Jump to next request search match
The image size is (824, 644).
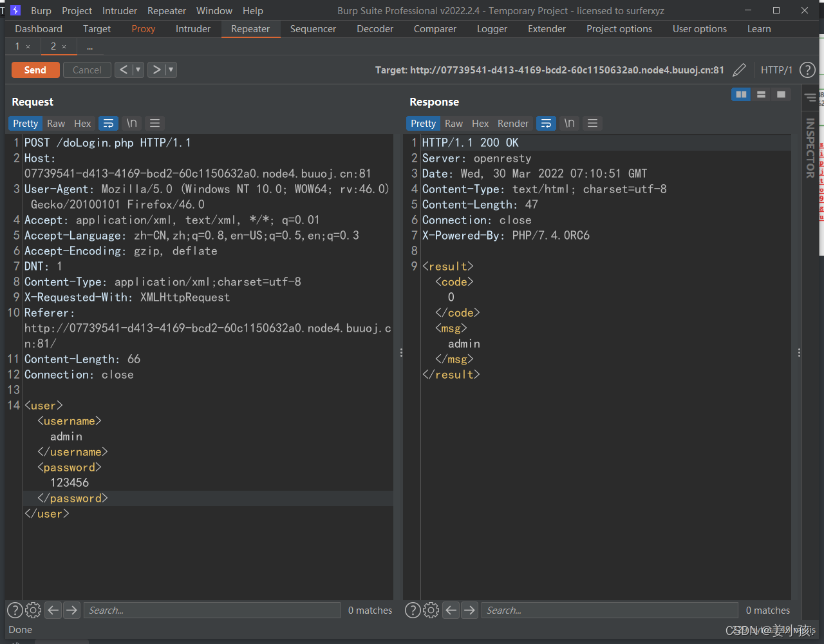(x=72, y=611)
